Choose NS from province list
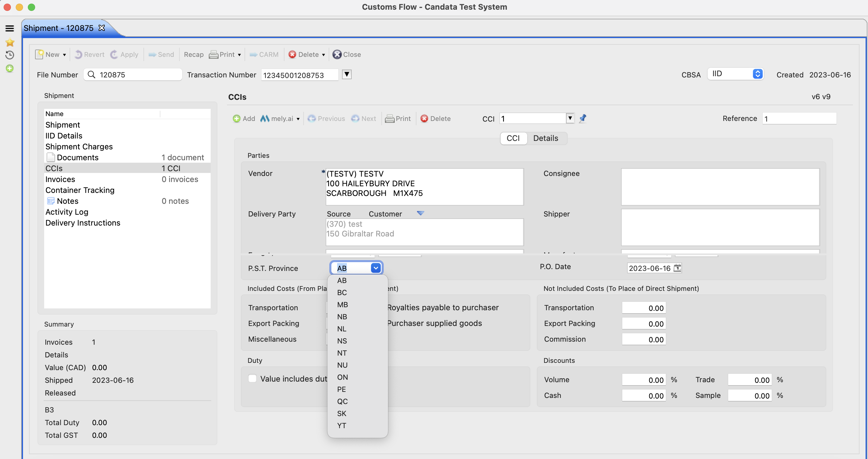This screenshot has width=868, height=459. pyautogui.click(x=357, y=341)
